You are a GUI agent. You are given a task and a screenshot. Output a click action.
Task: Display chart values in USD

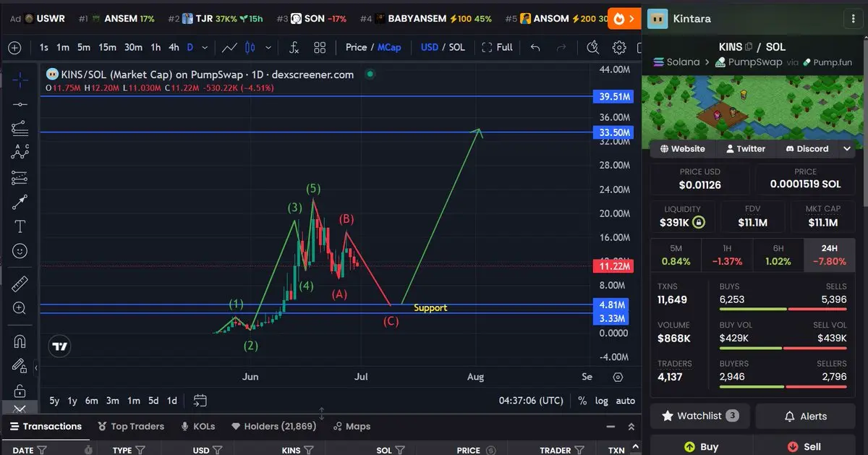coord(430,47)
